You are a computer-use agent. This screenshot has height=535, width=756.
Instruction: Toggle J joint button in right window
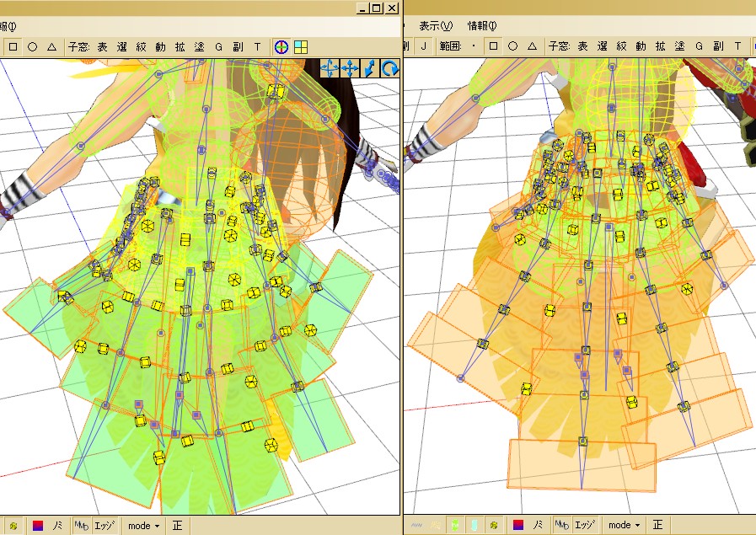tap(424, 46)
